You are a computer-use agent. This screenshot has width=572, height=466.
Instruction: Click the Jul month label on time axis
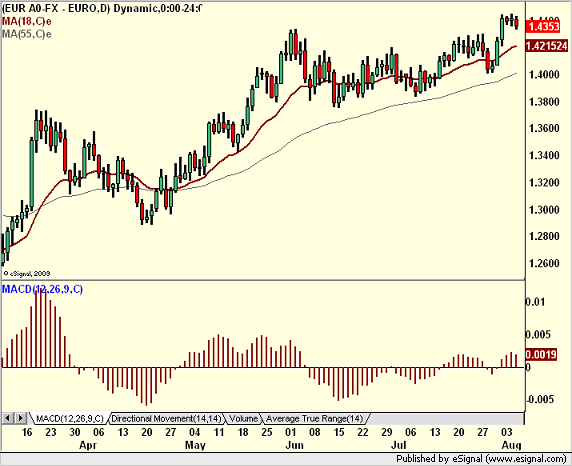(398, 445)
